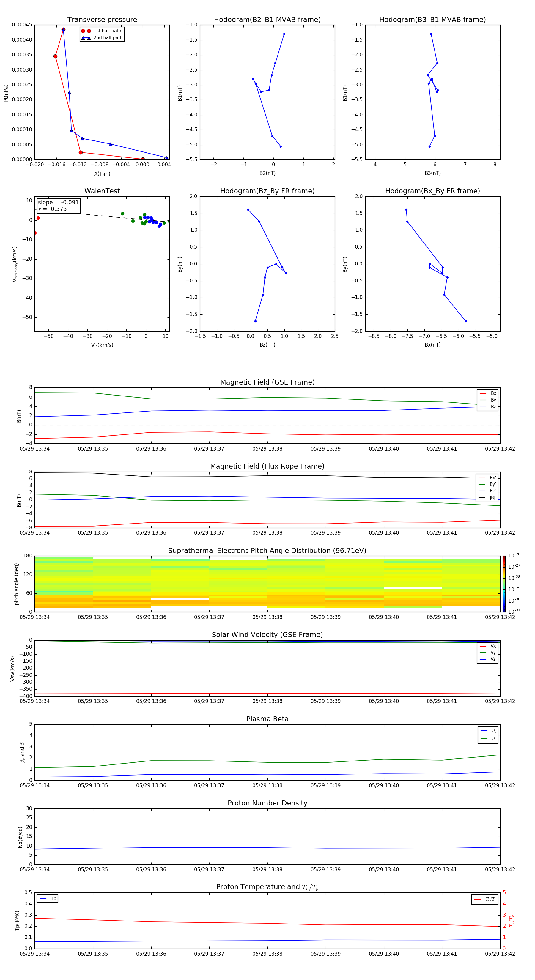Click the red Vx line in solar wind plot
The image size is (535, 980).
pyautogui.click(x=267, y=693)
